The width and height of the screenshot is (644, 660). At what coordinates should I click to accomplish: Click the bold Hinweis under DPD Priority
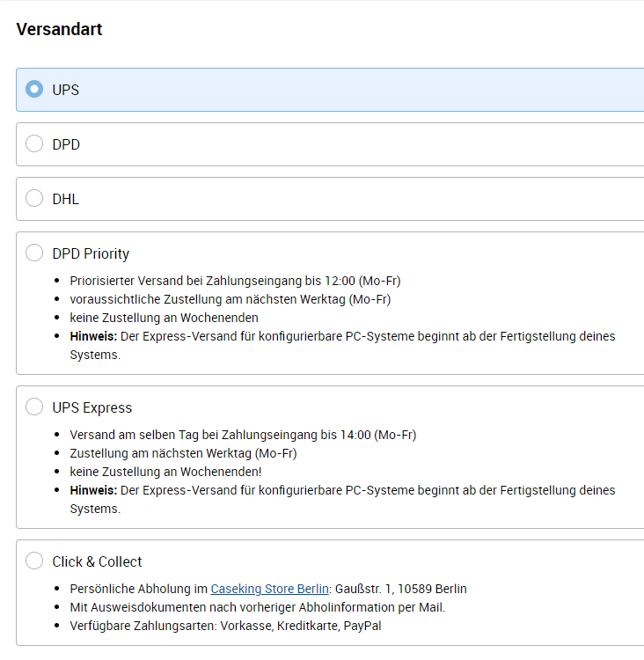coord(93,336)
